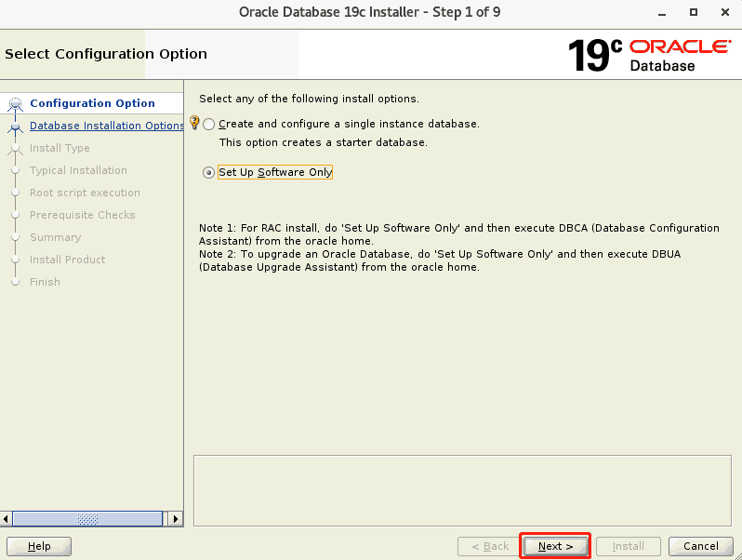Open the Database Installation Options step link
This screenshot has height=560, width=742.
[107, 126]
